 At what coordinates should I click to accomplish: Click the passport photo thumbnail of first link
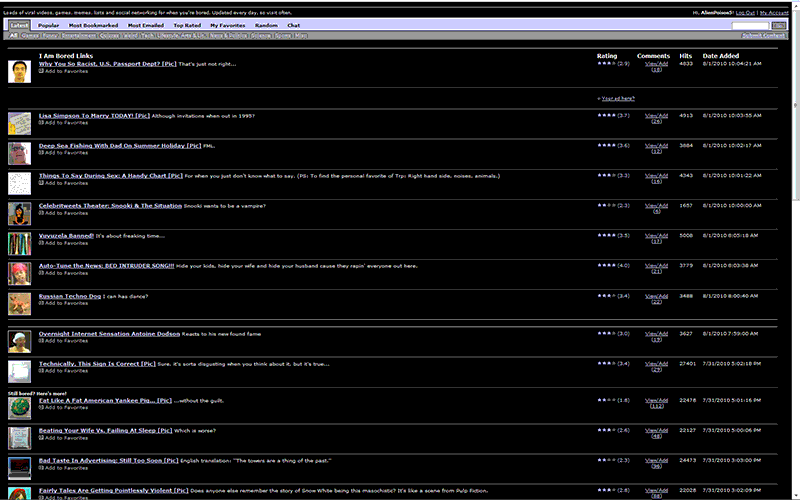click(19, 71)
